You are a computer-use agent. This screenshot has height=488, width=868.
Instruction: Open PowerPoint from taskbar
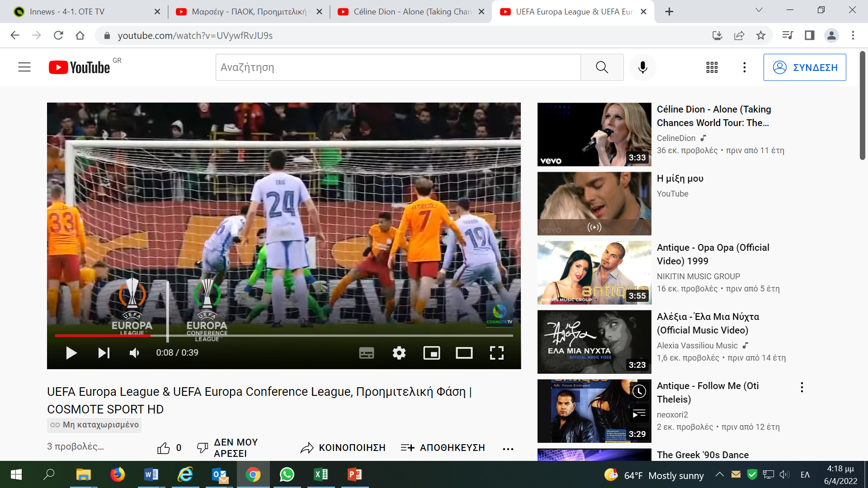(x=355, y=474)
